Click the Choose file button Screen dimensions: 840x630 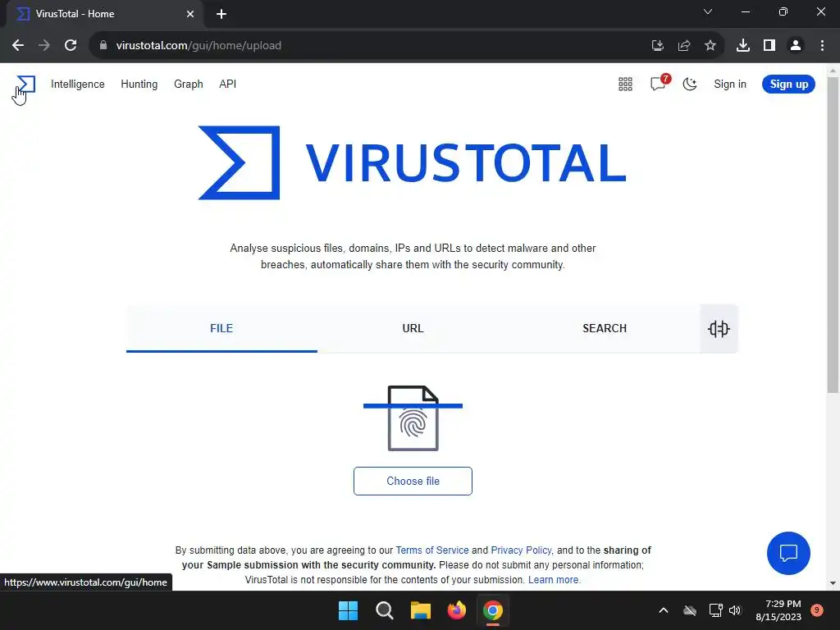[x=413, y=481]
